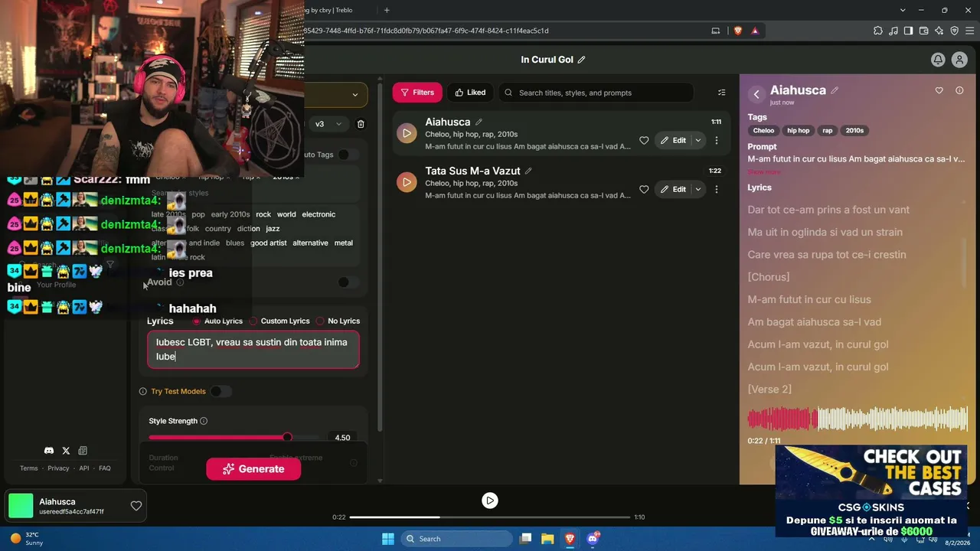Like the Tata Sus M-a Vazut track
This screenshot has width=980, height=551.
click(644, 190)
